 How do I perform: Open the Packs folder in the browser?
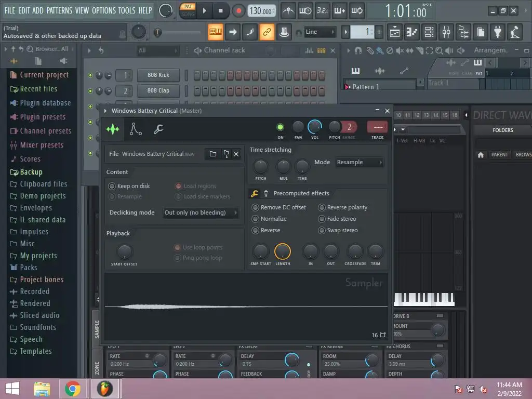pos(29,268)
